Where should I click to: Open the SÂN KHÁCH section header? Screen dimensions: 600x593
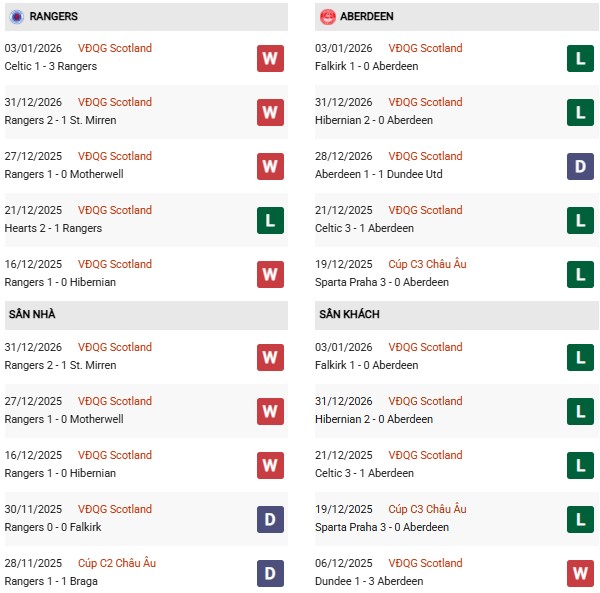click(350, 314)
